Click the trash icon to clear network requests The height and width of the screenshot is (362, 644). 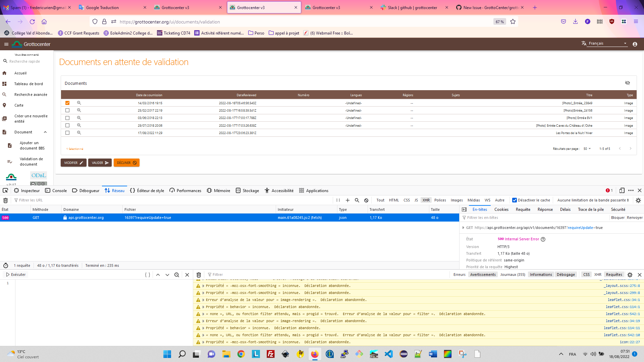(5, 200)
